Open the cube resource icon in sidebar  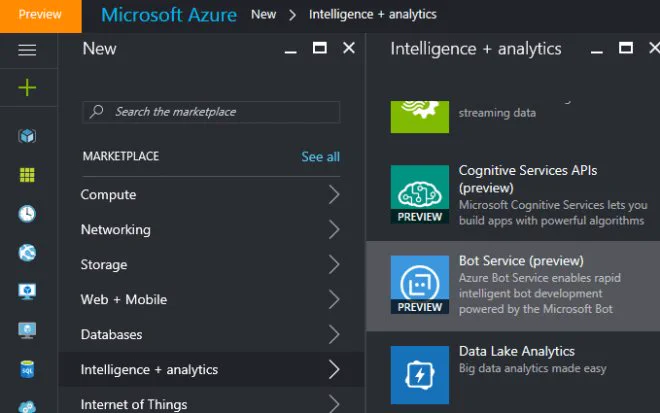27,136
